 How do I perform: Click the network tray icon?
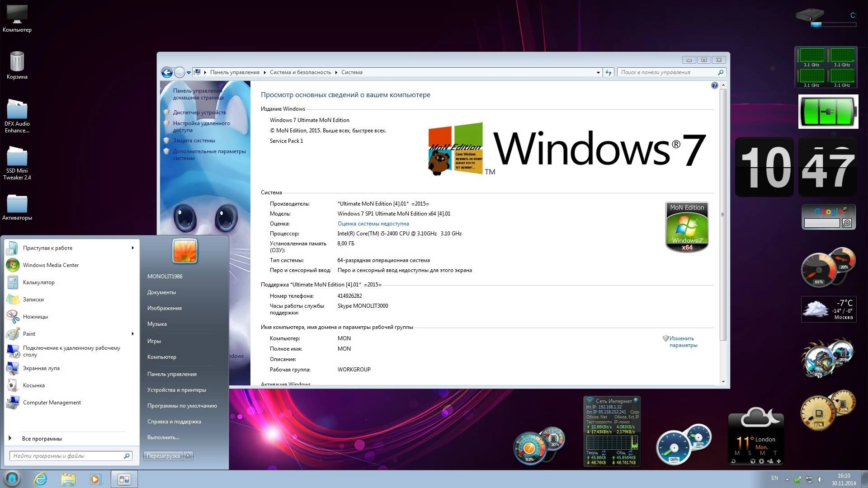[809, 479]
